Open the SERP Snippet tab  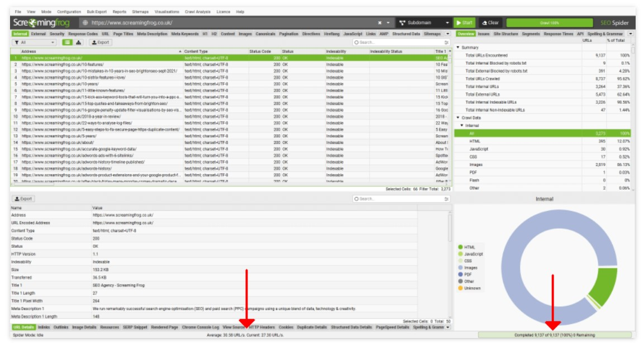pos(135,327)
